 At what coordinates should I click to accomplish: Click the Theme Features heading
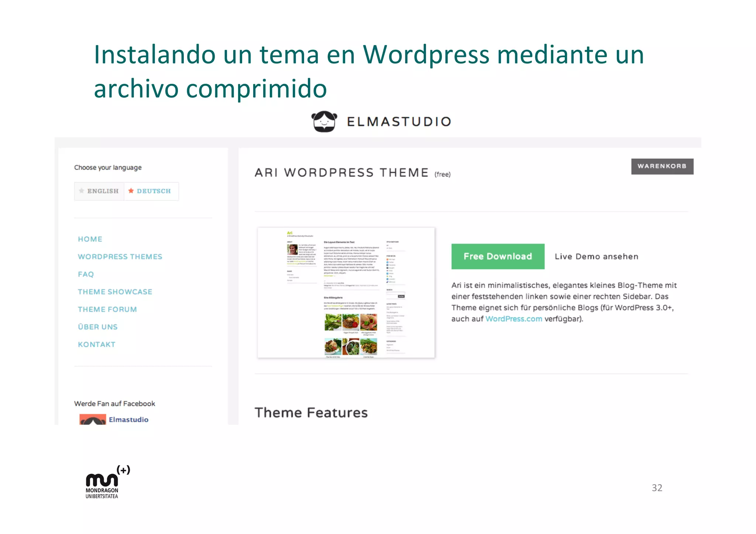311,413
